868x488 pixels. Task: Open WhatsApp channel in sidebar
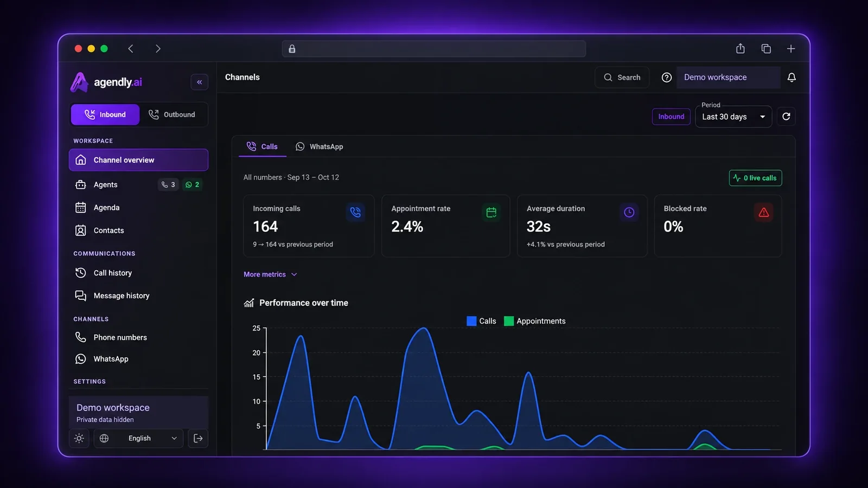[x=138, y=359]
